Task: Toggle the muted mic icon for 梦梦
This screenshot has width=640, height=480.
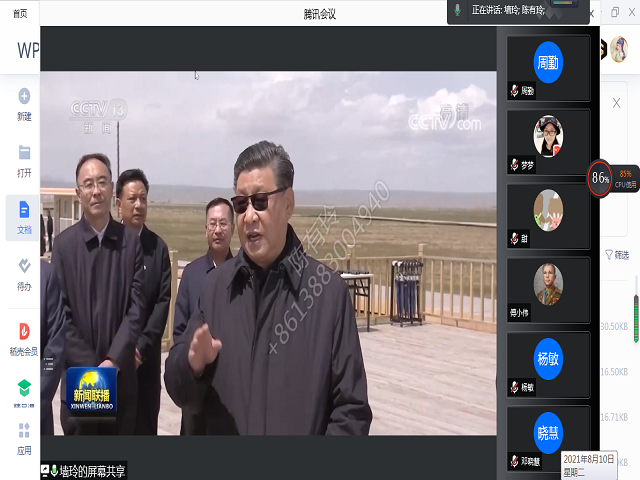Action: [x=514, y=164]
